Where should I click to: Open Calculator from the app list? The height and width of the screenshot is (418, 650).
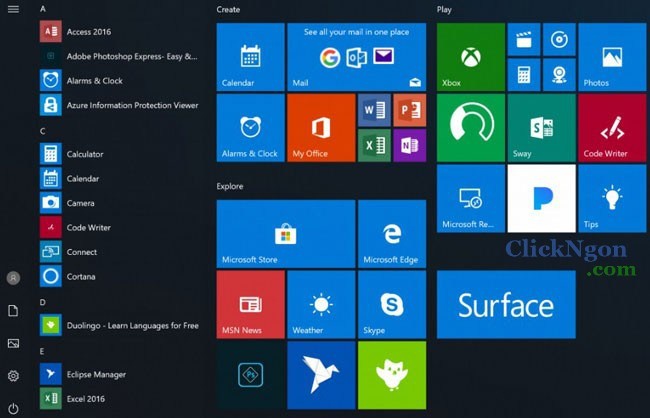click(x=120, y=154)
